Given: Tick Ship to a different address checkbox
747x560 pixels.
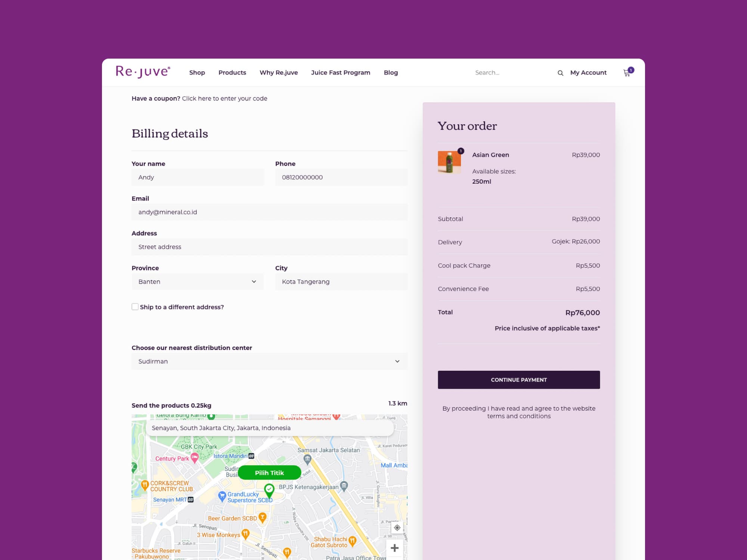Looking at the screenshot, I should pyautogui.click(x=135, y=307).
